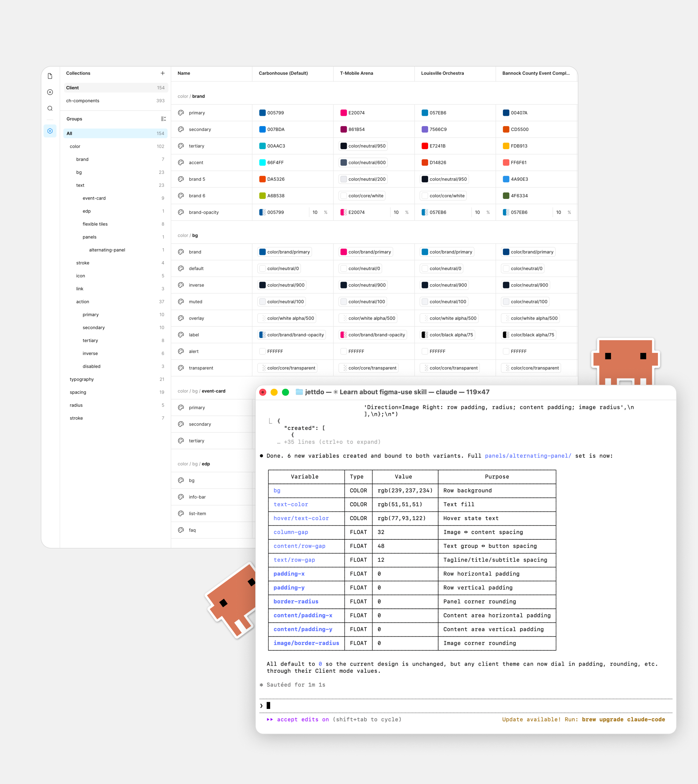This screenshot has width=698, height=784.
Task: Open the search icon in left rail
Action: point(50,108)
